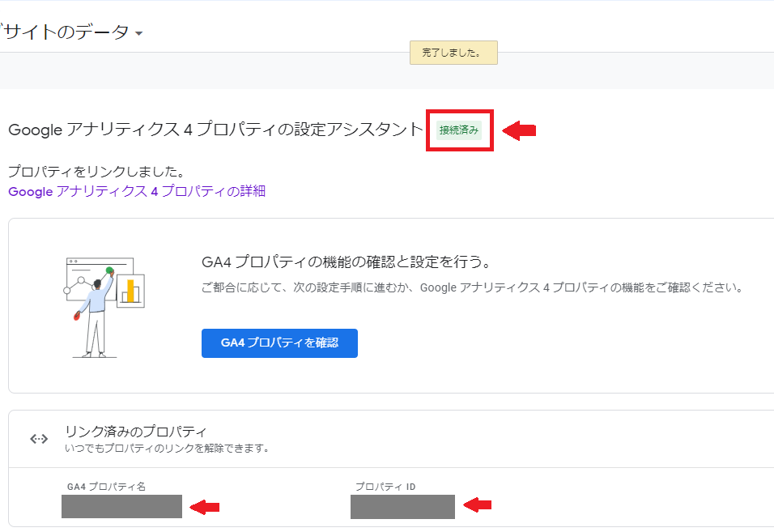
Task: Click the リンク済みのプロパティ section title
Action: coord(136,432)
